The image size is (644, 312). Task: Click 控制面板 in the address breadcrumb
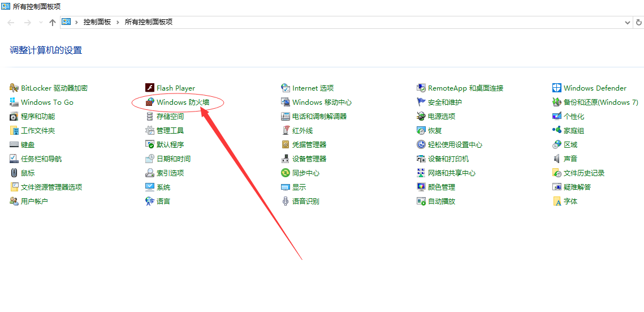[x=97, y=22]
